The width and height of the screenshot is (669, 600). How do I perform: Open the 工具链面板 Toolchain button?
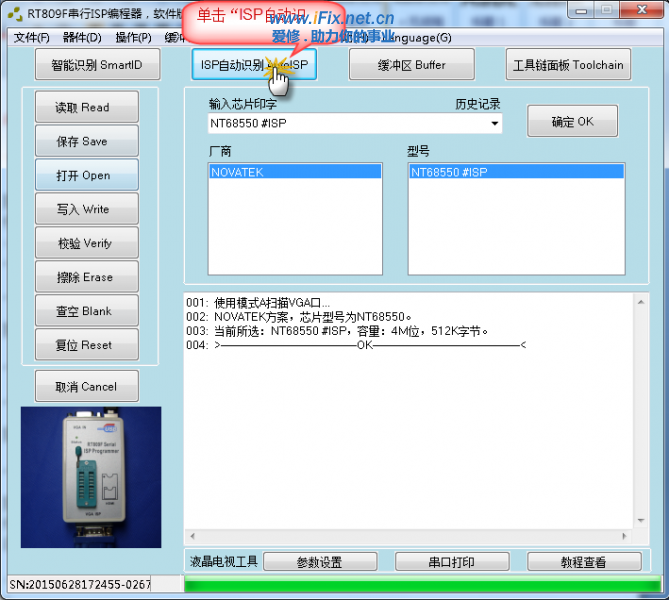(568, 66)
